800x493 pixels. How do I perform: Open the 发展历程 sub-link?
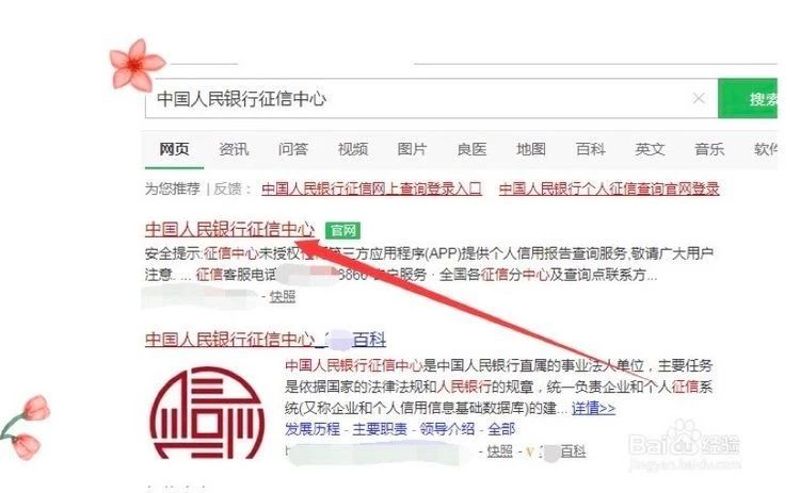pos(312,429)
